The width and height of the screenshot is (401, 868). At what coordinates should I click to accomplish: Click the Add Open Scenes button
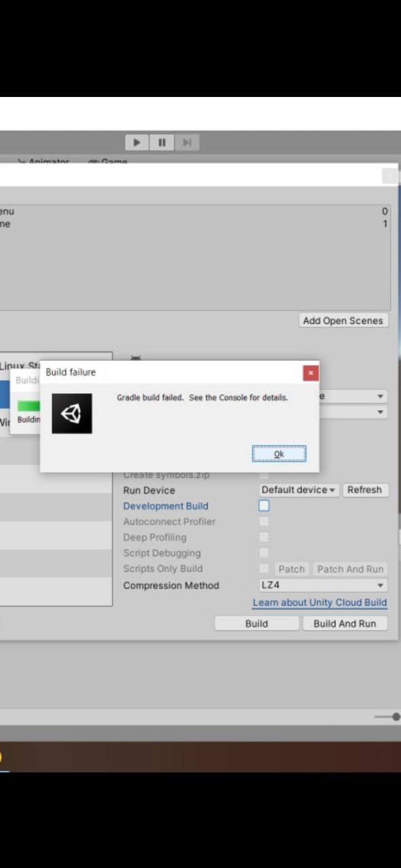click(x=343, y=321)
